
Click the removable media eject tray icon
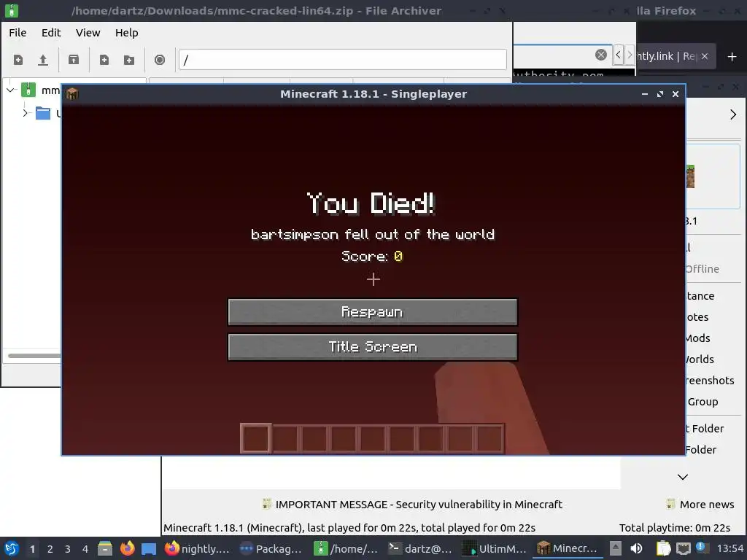pos(616,548)
